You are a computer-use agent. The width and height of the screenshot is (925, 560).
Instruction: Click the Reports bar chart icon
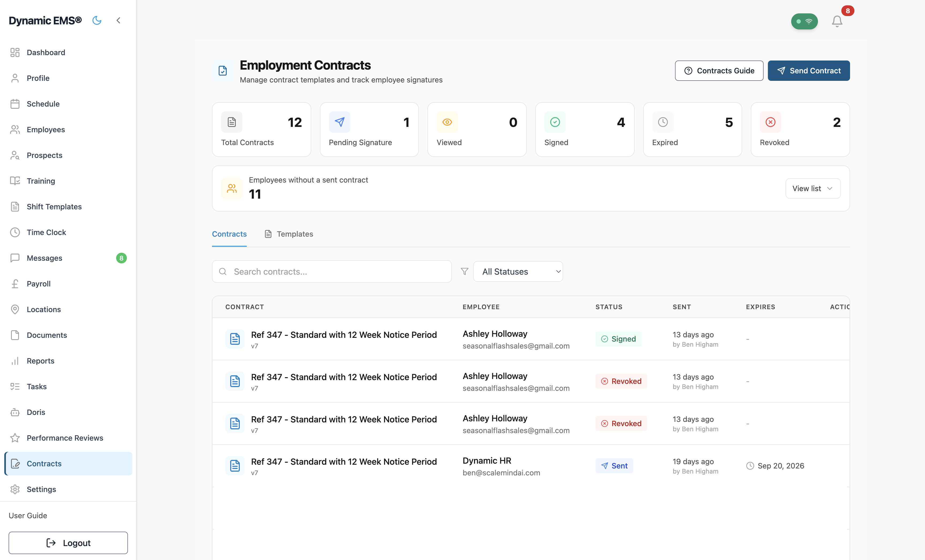pos(15,361)
